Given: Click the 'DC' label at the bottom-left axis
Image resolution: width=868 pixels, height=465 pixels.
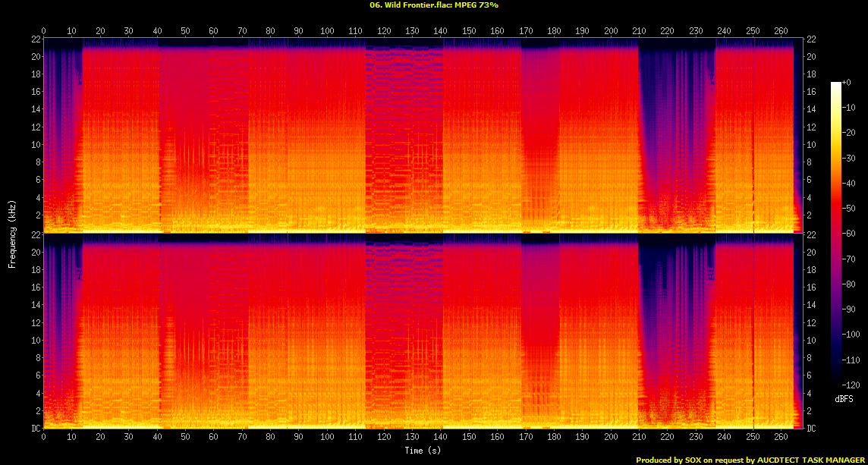Looking at the screenshot, I should pos(35,429).
